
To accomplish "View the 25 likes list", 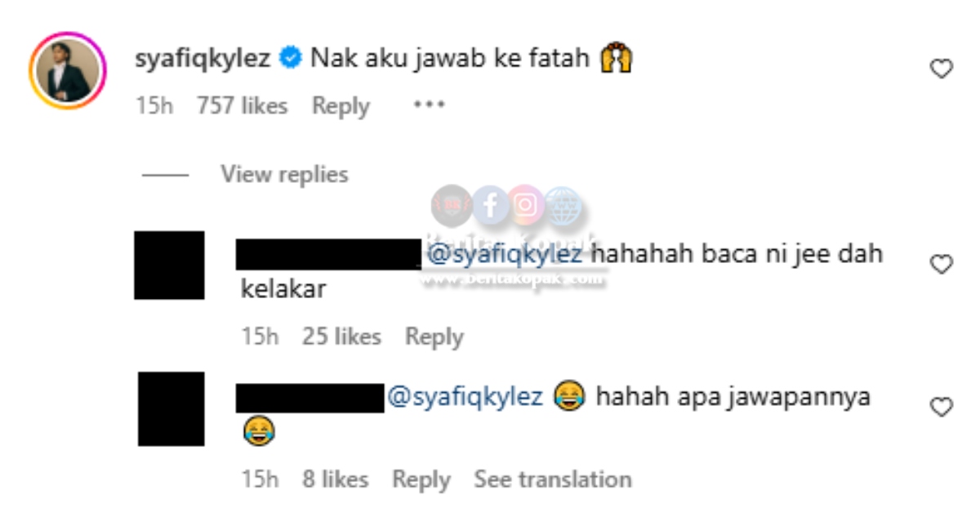I will (341, 337).
